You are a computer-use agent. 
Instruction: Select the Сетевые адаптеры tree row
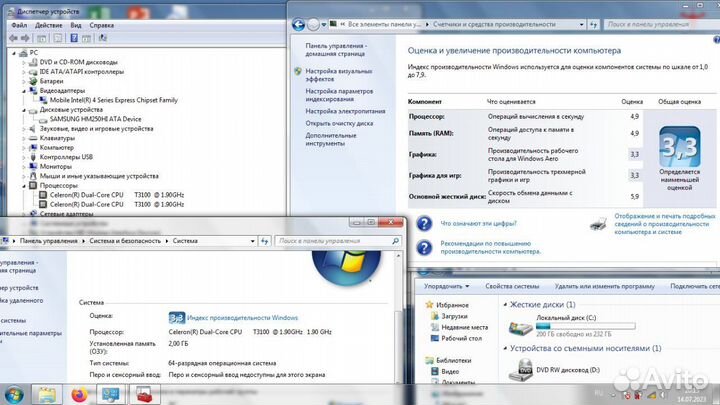click(66, 214)
